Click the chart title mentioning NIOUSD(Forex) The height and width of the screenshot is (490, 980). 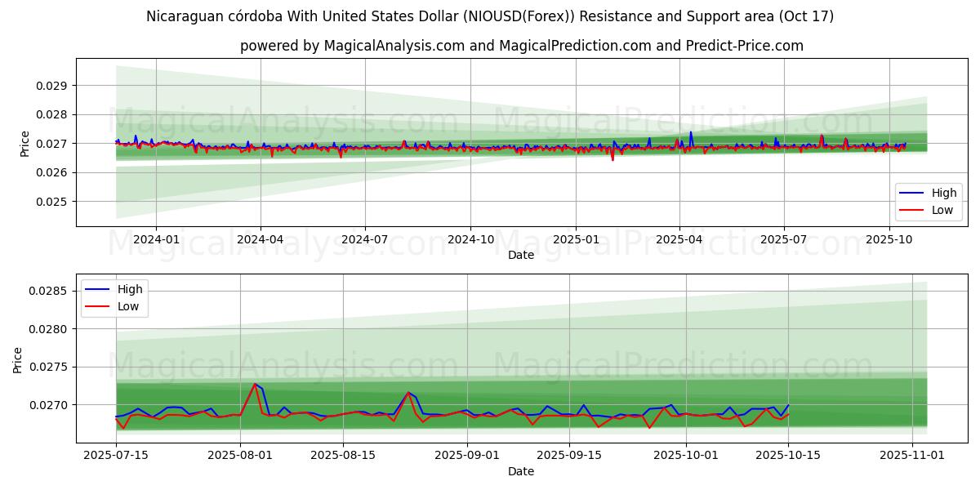point(490,16)
